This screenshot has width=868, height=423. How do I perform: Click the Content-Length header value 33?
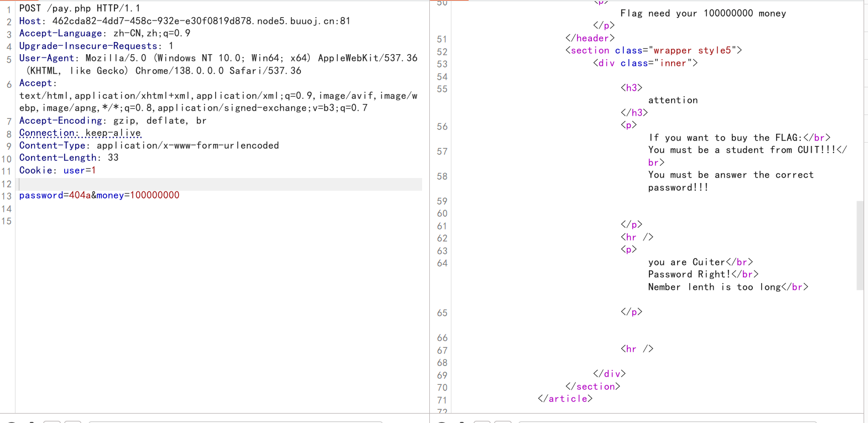(x=113, y=158)
